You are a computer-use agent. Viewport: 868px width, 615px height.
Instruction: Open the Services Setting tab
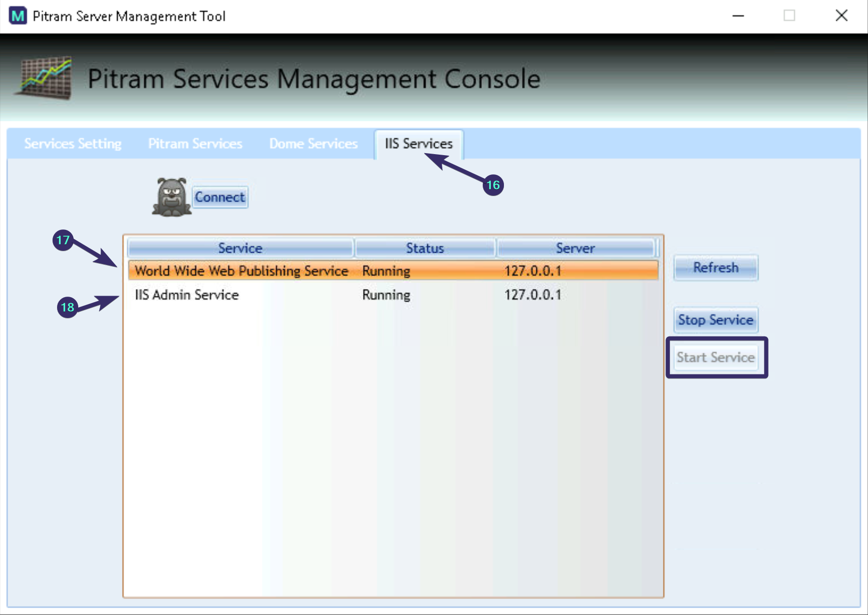73,144
